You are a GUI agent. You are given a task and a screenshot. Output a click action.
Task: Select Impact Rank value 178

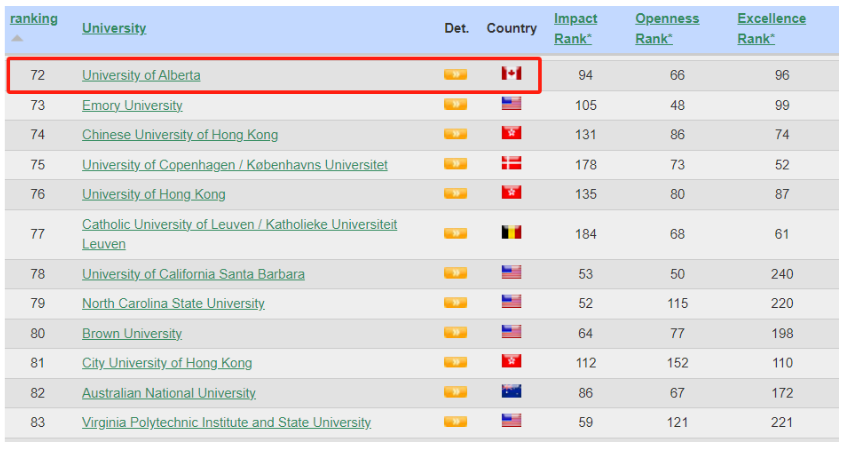pyautogui.click(x=586, y=165)
